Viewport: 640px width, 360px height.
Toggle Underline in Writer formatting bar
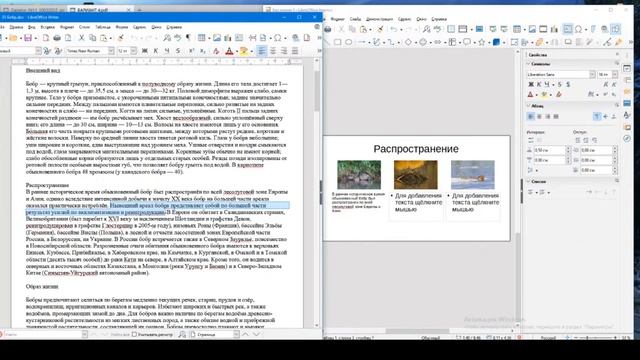[x=167, y=51]
